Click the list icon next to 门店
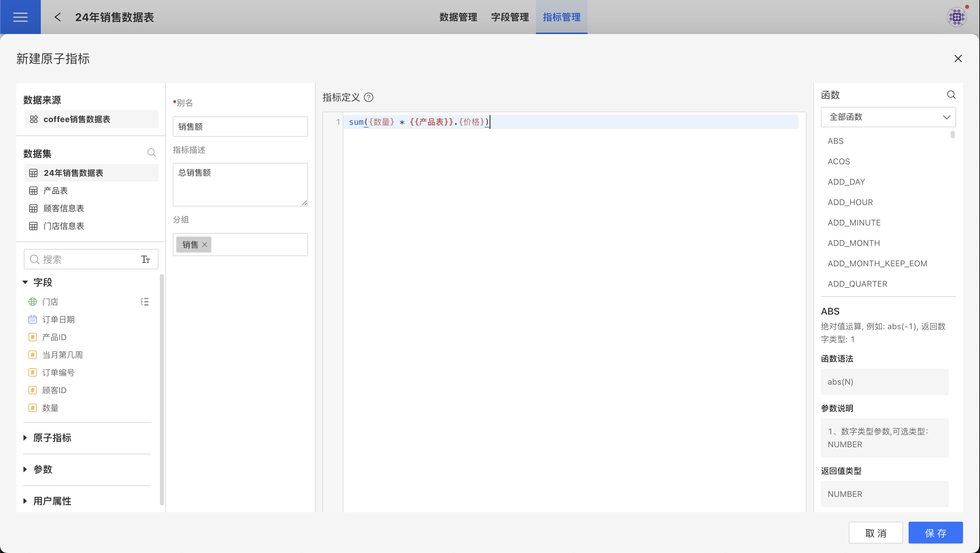This screenshot has width=980, height=553. pos(145,302)
